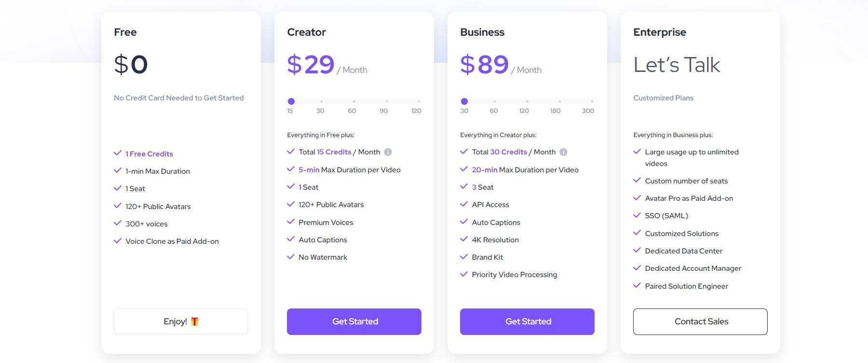Image resolution: width=868 pixels, height=363 pixels.
Task: Click the checkmark beside API Access
Action: pyautogui.click(x=464, y=204)
